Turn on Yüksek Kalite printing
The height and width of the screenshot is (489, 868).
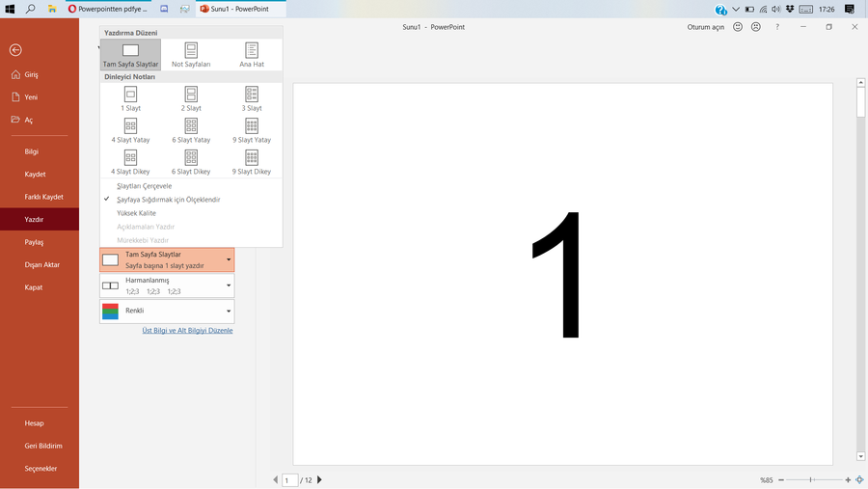(x=136, y=213)
